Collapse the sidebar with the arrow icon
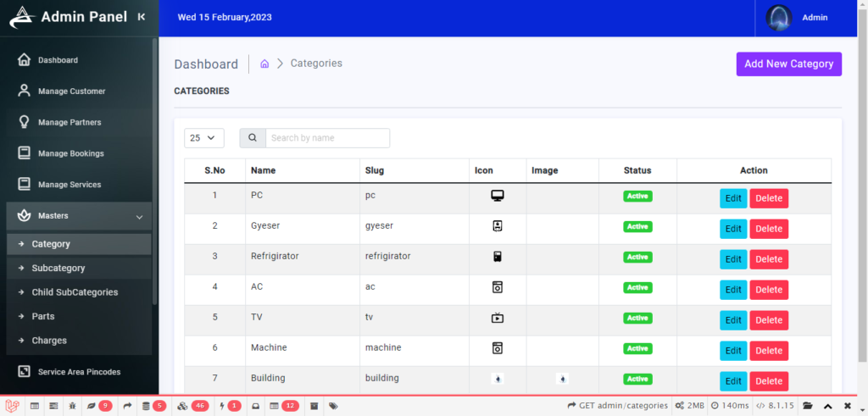 point(142,17)
